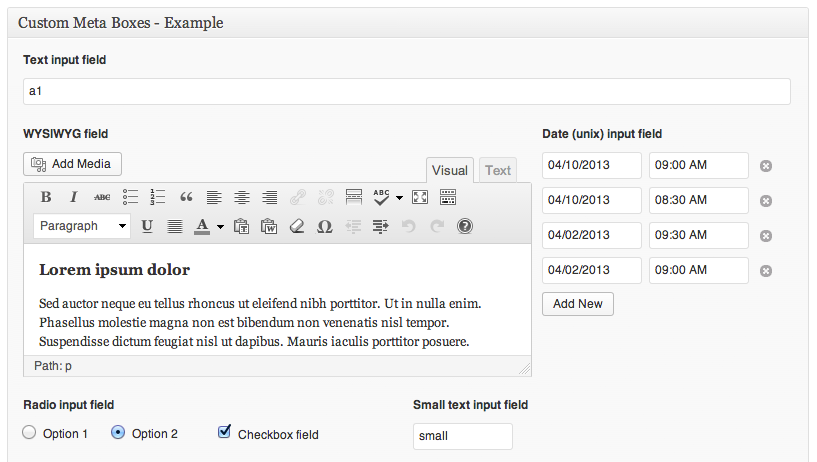This screenshot has height=462, width=817.
Task: Switch to the Visual editor tab
Action: tap(450, 170)
